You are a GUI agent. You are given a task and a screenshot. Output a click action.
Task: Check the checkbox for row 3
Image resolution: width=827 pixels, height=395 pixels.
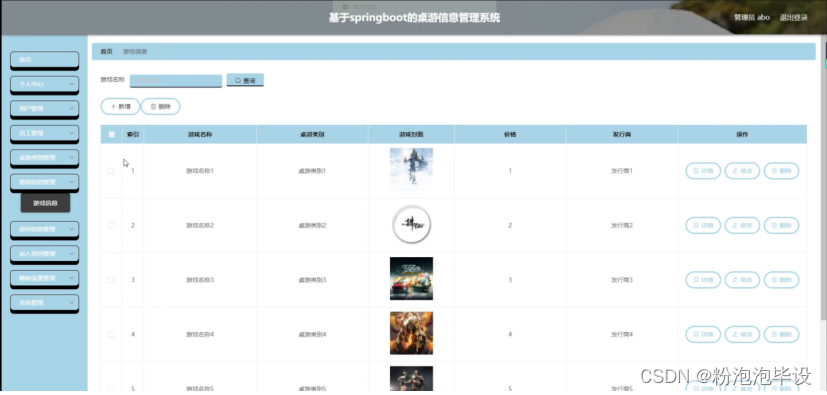[x=111, y=280]
